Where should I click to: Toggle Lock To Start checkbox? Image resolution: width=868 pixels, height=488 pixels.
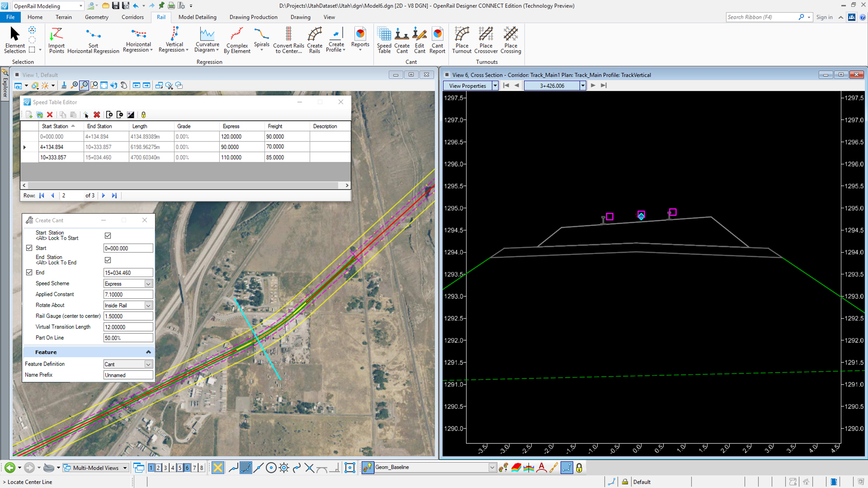point(108,235)
